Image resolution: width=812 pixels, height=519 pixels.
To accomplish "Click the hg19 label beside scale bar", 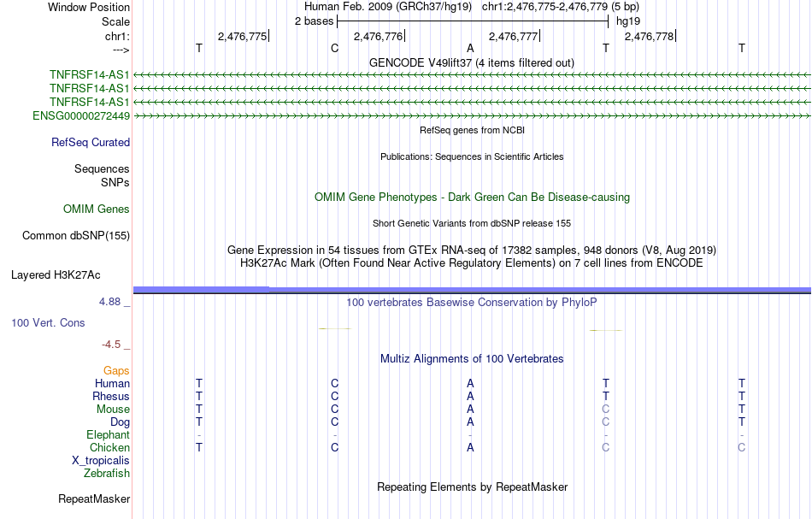I will click(627, 21).
